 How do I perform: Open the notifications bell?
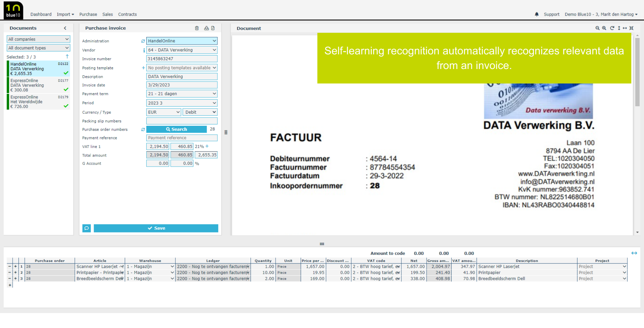(537, 14)
